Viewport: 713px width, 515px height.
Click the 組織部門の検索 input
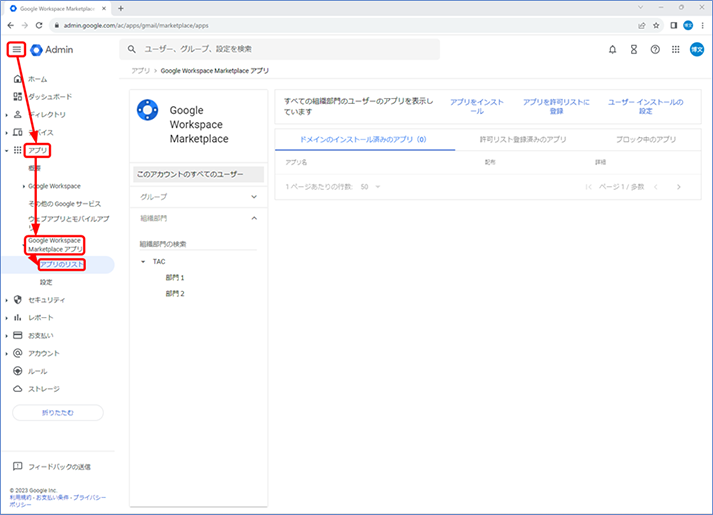(x=198, y=244)
